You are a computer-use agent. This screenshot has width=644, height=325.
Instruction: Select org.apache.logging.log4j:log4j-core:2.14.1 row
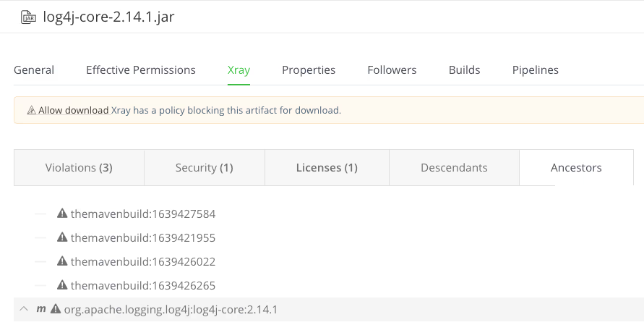[x=329, y=309]
